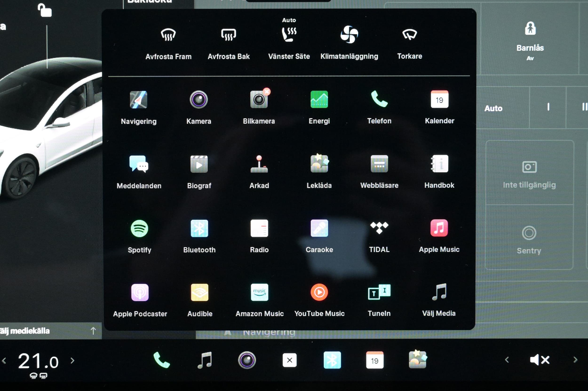Open phone from bottom dock

161,360
